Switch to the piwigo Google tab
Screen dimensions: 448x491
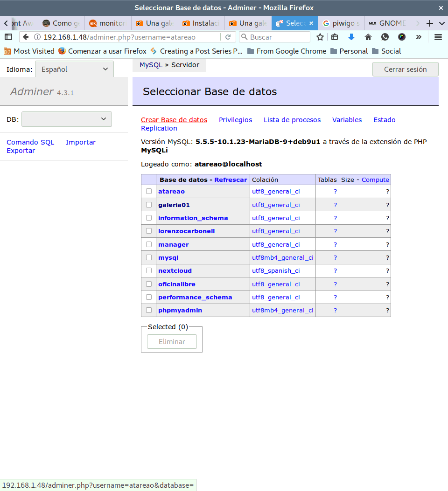(341, 23)
